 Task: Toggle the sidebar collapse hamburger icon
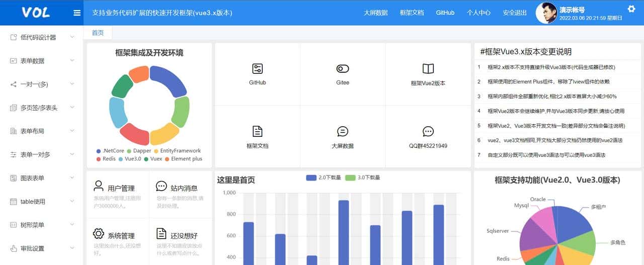(x=77, y=13)
